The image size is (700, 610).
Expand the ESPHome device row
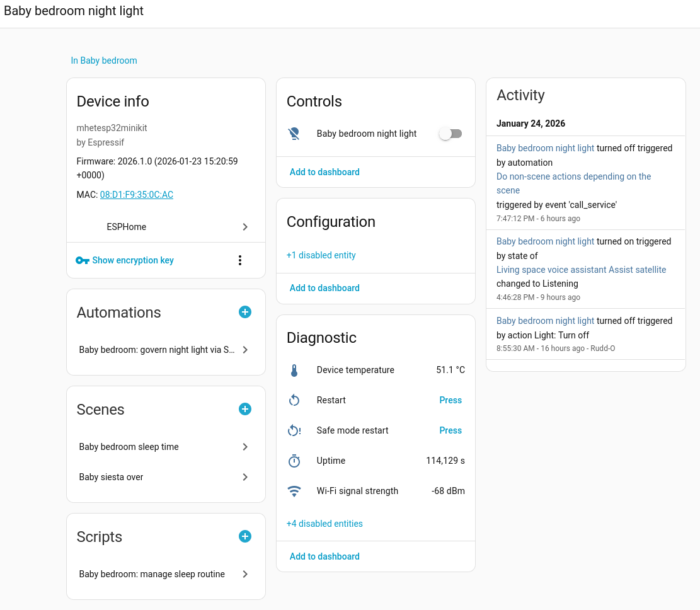(x=165, y=227)
